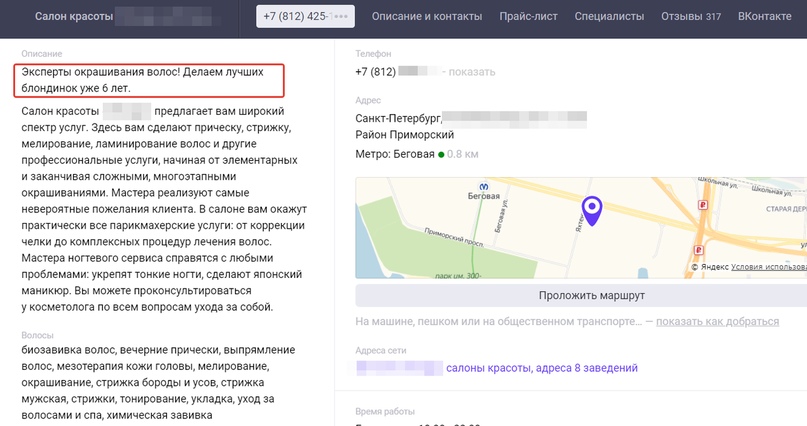This screenshot has width=807, height=426.
Task: Click the биозавивка волос services text
Action: click(x=158, y=382)
